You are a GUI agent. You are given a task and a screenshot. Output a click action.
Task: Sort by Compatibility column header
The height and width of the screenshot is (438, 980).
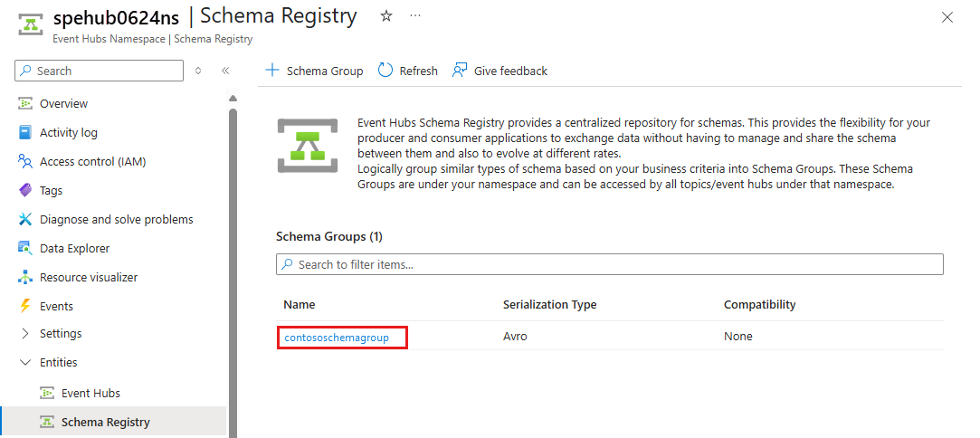point(760,305)
